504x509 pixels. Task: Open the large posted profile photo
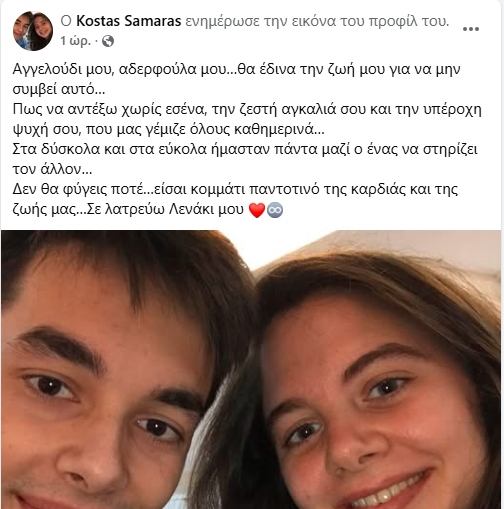tap(252, 369)
